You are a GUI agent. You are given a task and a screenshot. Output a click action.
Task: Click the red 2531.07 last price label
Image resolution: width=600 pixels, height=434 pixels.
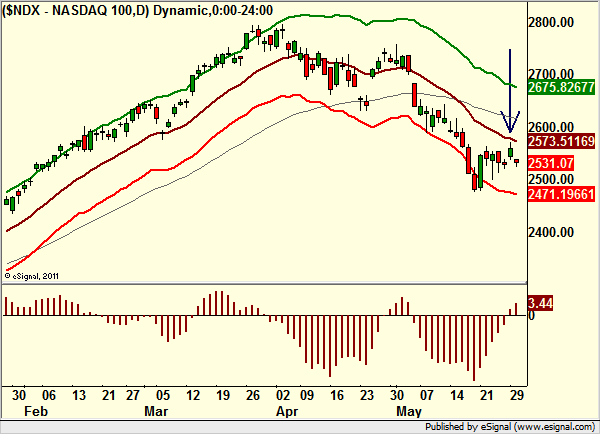pyautogui.click(x=551, y=163)
